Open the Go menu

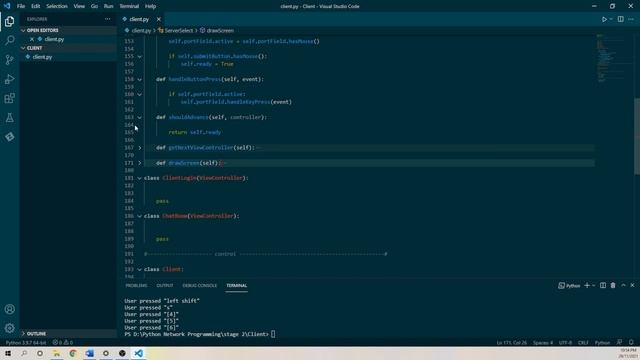pos(94,6)
